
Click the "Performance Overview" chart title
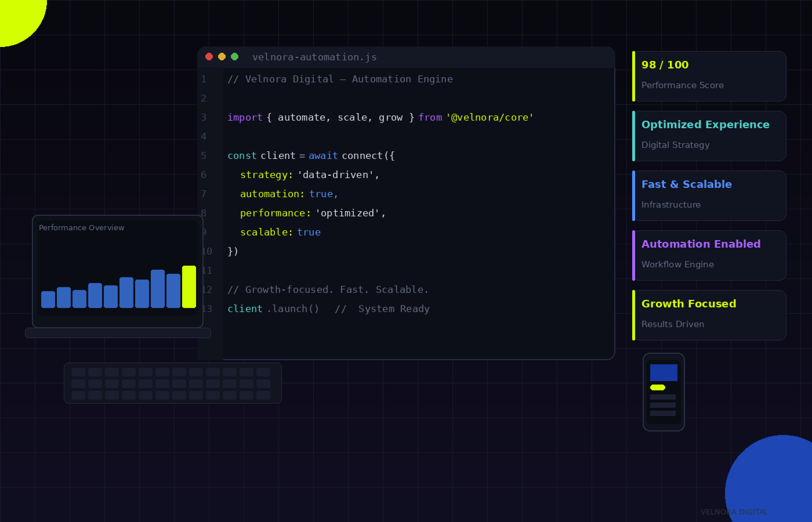pyautogui.click(x=82, y=228)
